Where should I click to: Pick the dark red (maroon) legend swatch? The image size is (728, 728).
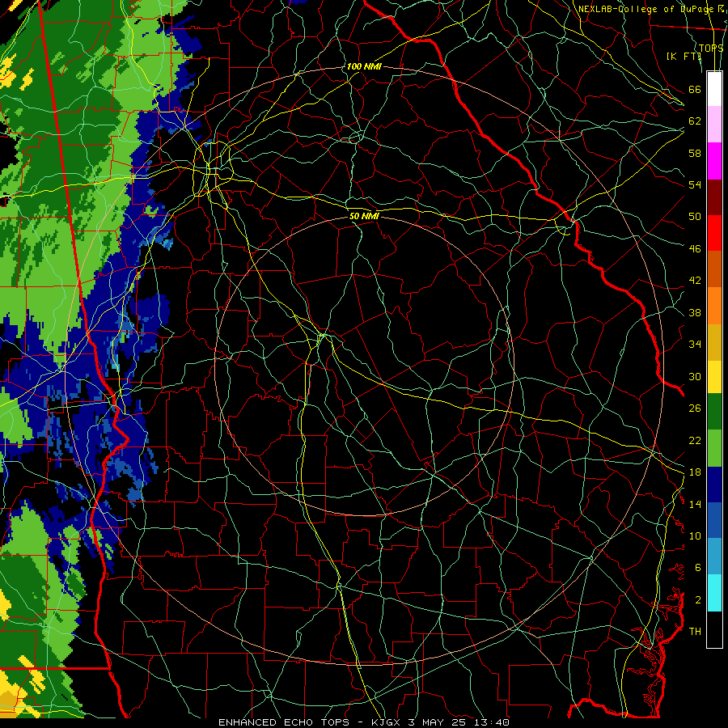pos(714,197)
